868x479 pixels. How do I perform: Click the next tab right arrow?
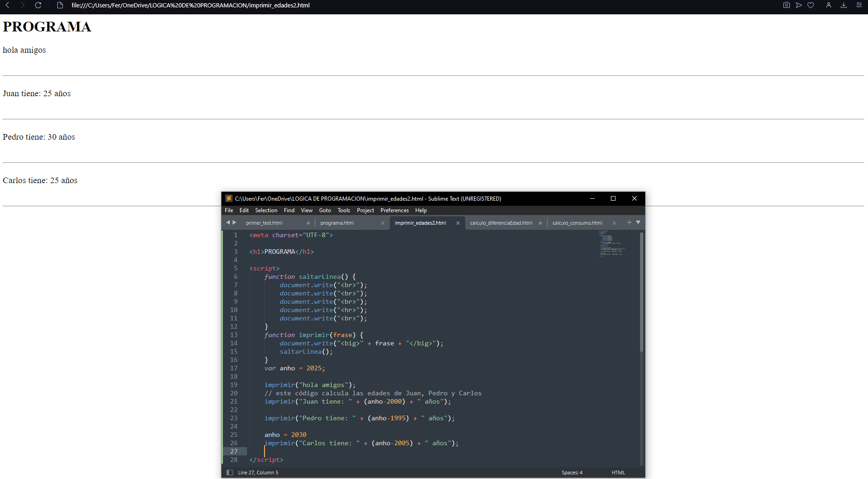[234, 222]
